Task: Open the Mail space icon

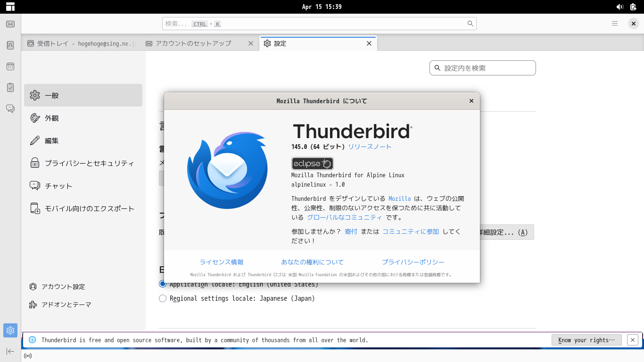Action: click(10, 24)
